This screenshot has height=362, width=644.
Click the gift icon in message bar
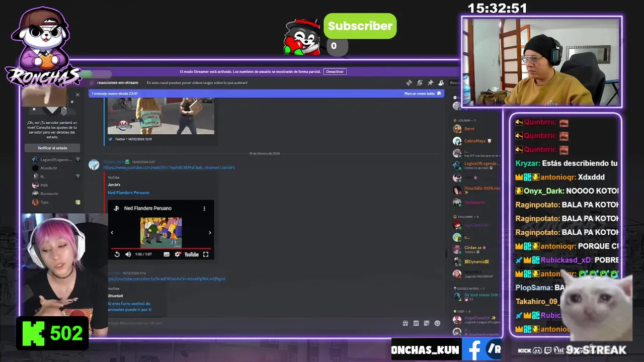point(405,323)
